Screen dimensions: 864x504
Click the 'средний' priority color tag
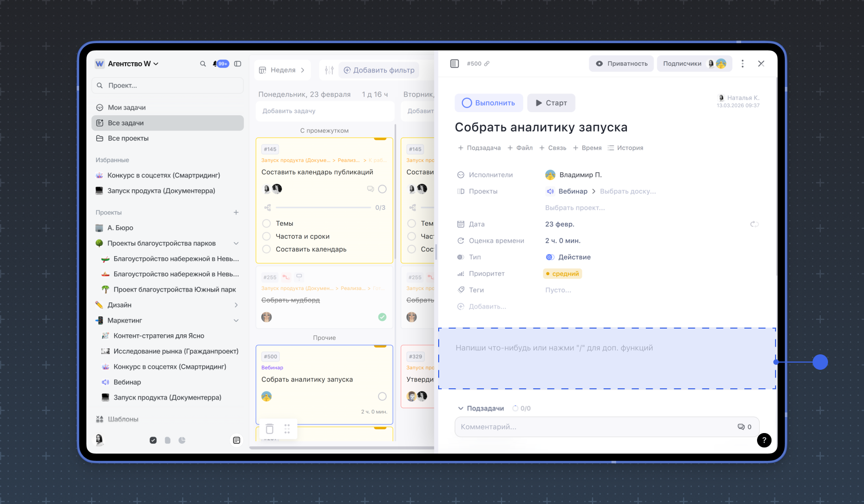pyautogui.click(x=563, y=274)
